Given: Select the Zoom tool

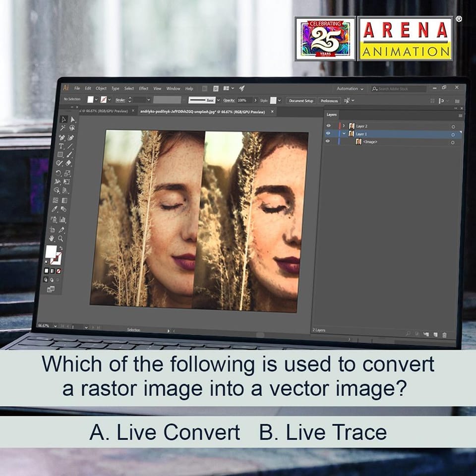Looking at the screenshot, I should [x=60, y=238].
